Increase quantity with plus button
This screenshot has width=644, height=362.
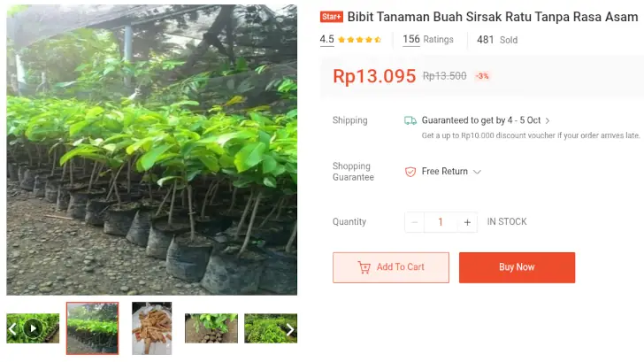click(467, 222)
